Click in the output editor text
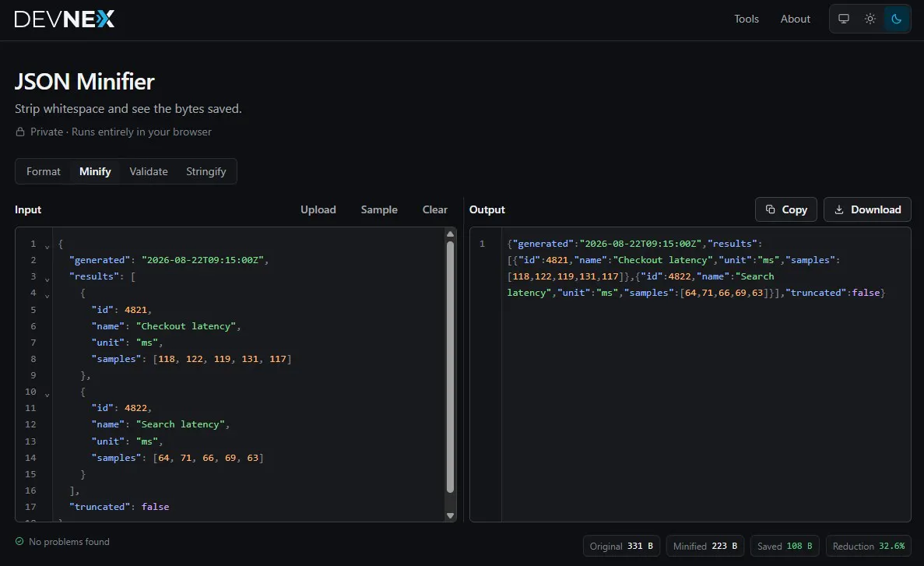The image size is (924, 566). click(696, 269)
